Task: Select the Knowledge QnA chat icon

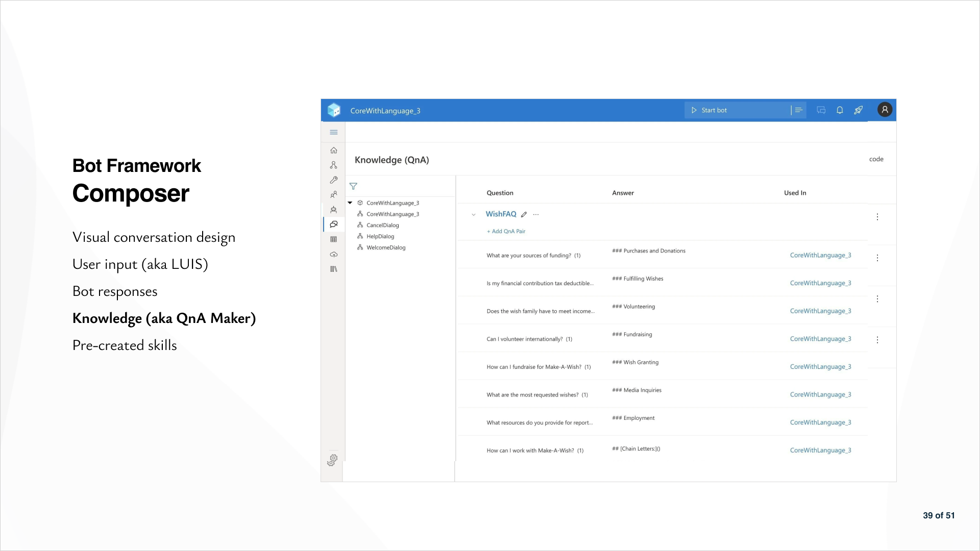Action: (334, 224)
